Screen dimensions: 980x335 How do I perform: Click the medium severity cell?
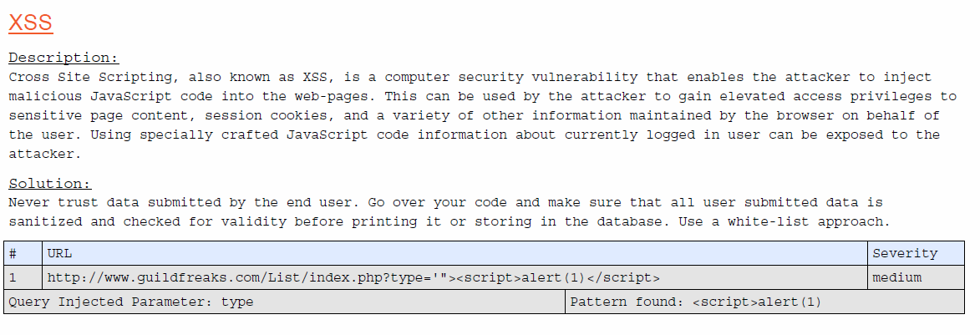click(x=917, y=277)
